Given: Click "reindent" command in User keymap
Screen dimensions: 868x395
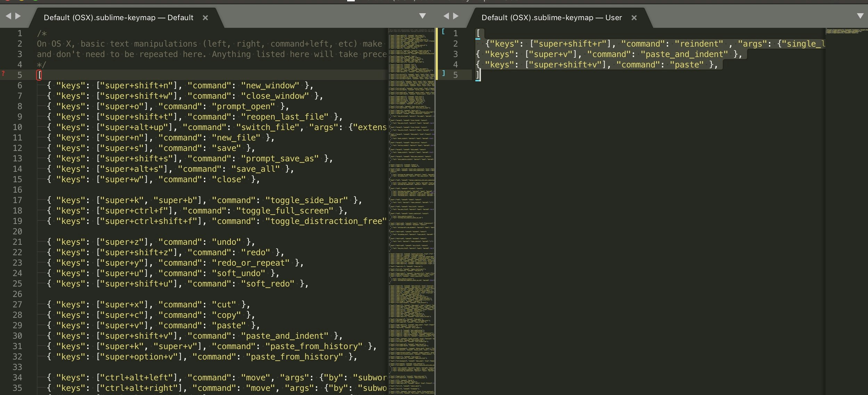Looking at the screenshot, I should pyautogui.click(x=699, y=44).
